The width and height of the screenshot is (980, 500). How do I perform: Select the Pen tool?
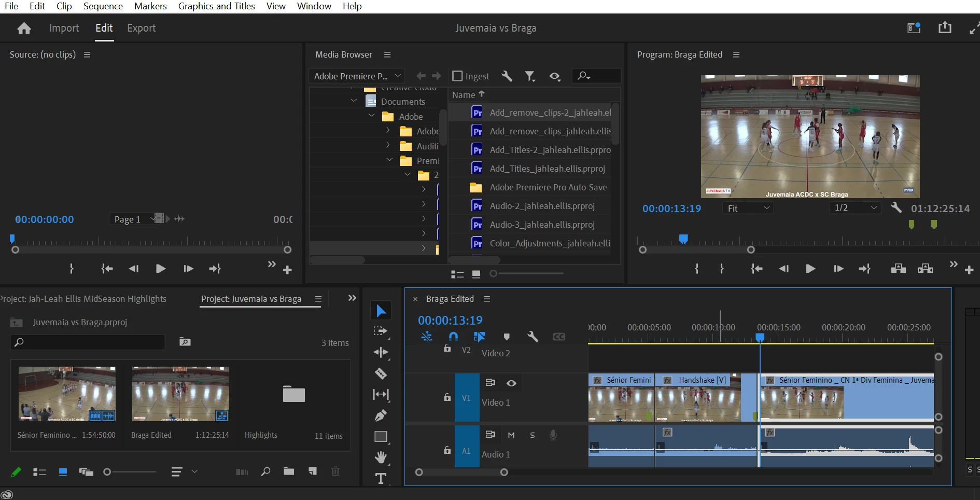[x=381, y=415]
